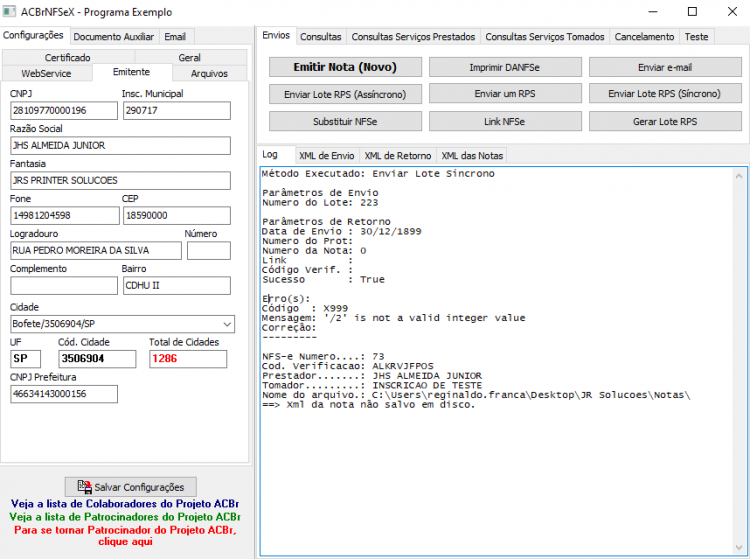The width and height of the screenshot is (750, 559).
Task: Click the Logradouro input field
Action: [x=96, y=251]
